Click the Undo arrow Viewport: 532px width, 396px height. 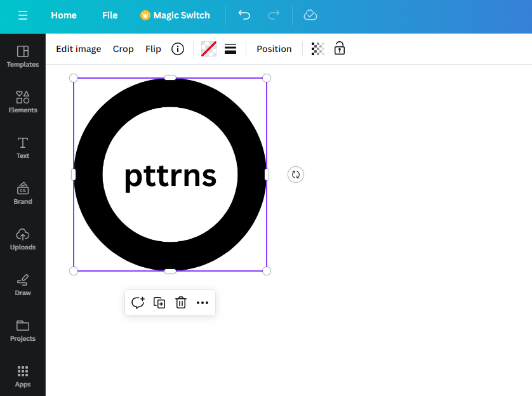pyautogui.click(x=244, y=15)
